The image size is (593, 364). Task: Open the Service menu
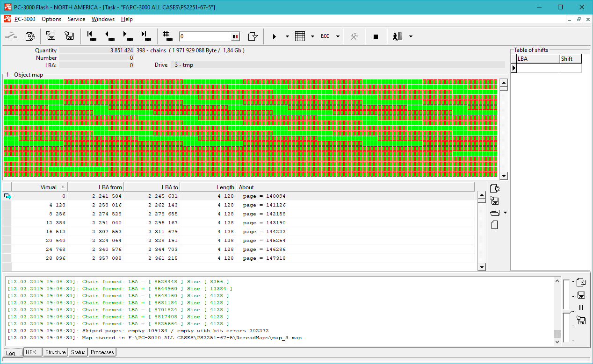point(76,19)
